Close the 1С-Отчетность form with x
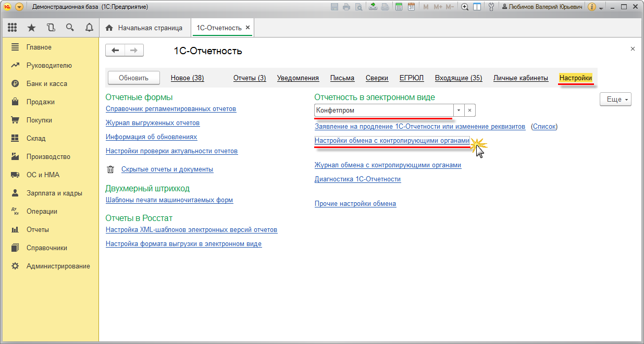This screenshot has width=644, height=344. point(633,48)
